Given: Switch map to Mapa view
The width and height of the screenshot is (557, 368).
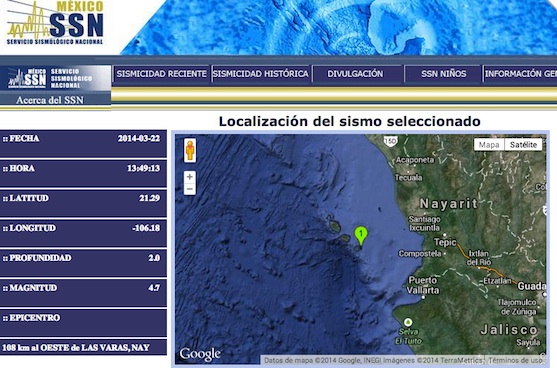Looking at the screenshot, I should [489, 145].
